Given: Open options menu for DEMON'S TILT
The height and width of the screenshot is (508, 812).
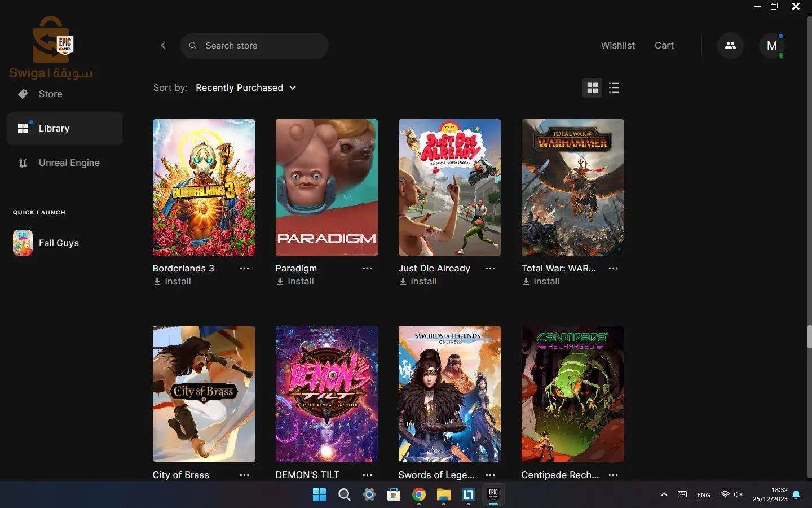Looking at the screenshot, I should (x=367, y=475).
